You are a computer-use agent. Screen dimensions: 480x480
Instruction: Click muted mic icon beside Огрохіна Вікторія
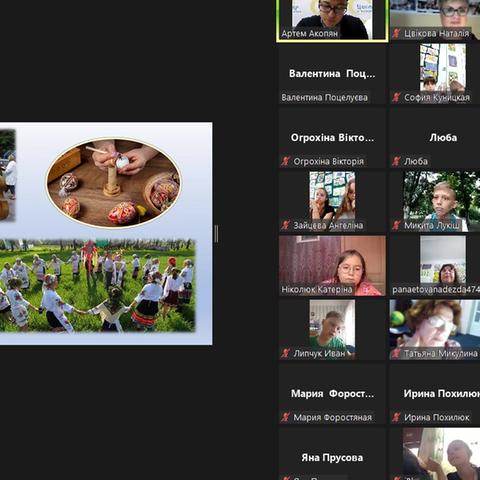(x=285, y=161)
